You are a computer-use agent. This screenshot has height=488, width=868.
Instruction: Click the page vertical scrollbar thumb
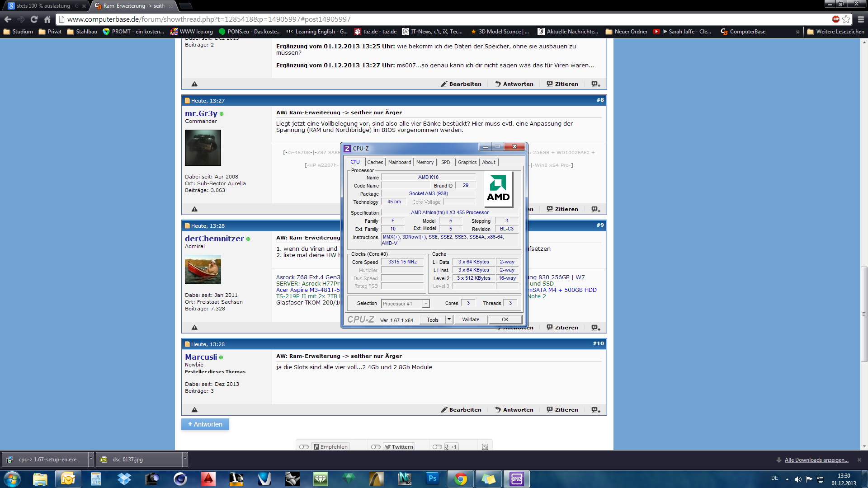point(864,314)
